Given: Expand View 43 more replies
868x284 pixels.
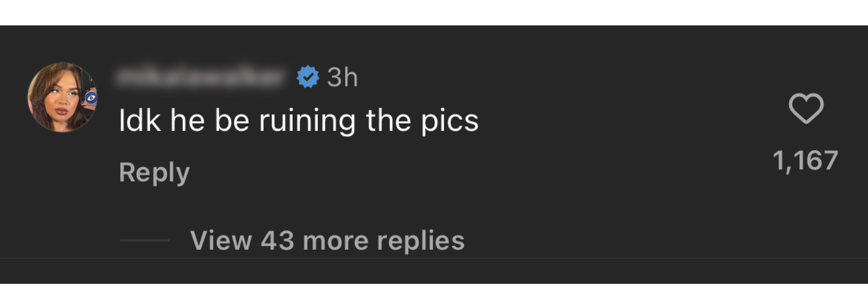Looking at the screenshot, I should (x=327, y=240).
